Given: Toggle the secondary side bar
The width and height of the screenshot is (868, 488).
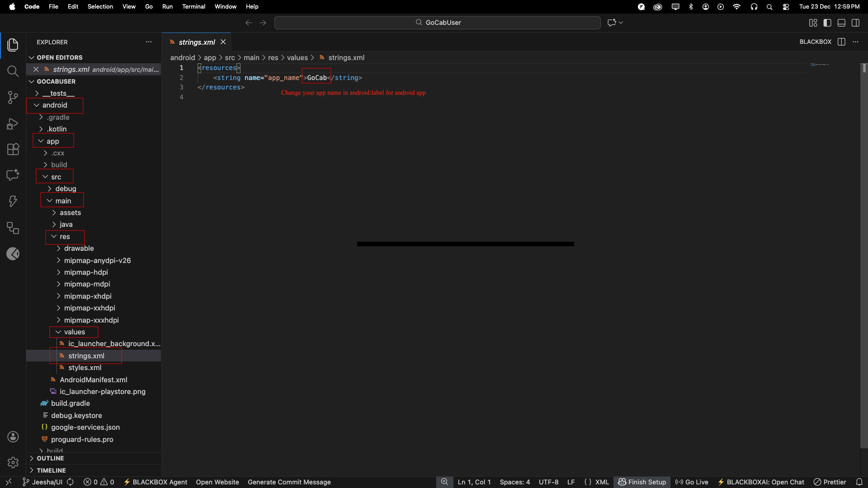Looking at the screenshot, I should point(855,23).
